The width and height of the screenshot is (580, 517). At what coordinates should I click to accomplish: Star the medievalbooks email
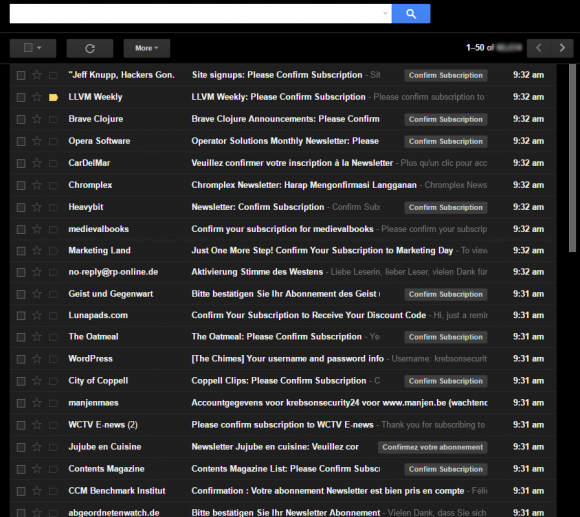(x=37, y=229)
